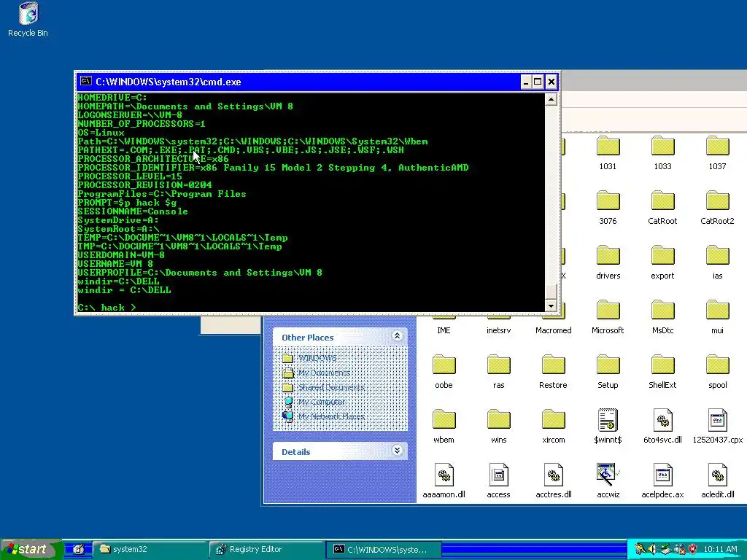Collapse the Other Places panel
Screen dimensions: 747x560
397,336
